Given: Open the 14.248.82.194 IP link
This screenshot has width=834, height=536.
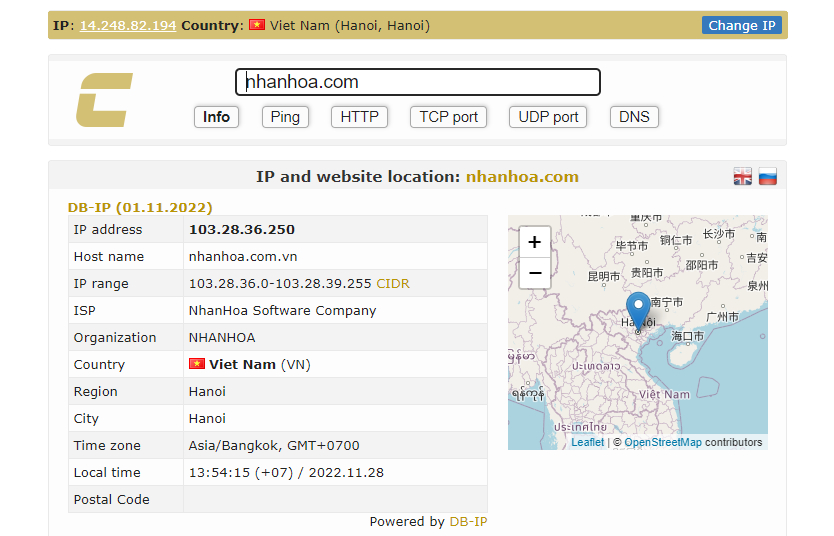Looking at the screenshot, I should pos(128,26).
